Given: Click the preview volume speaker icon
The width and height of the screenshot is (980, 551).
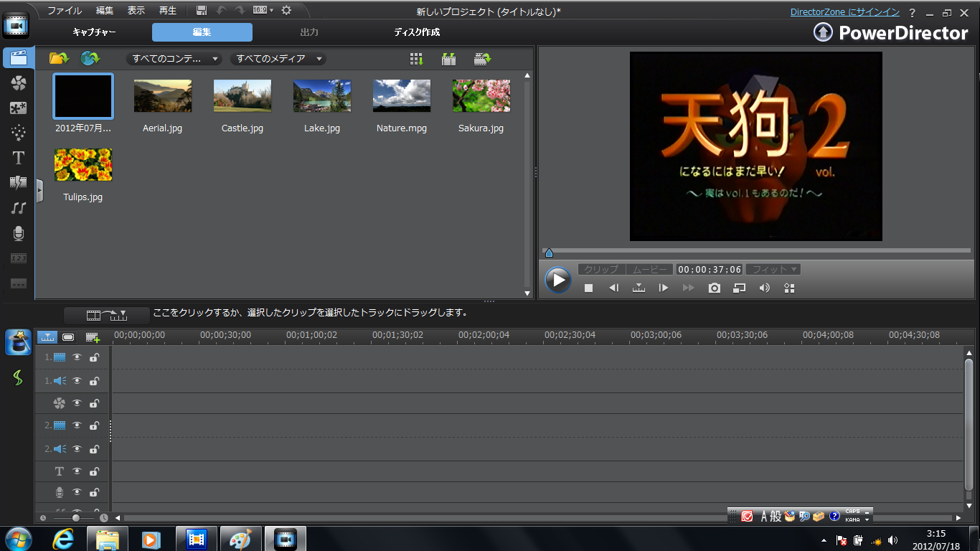Looking at the screenshot, I should coord(764,288).
